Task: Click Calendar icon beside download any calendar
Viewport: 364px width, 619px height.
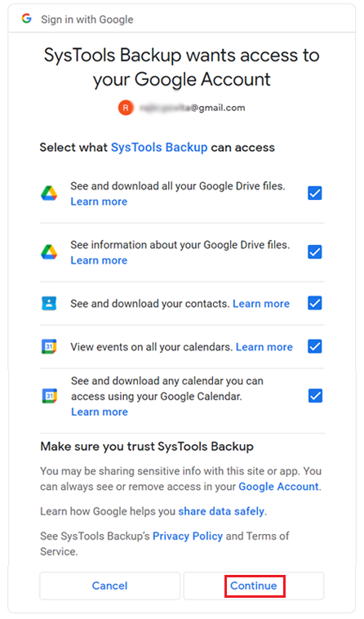Action: point(49,396)
